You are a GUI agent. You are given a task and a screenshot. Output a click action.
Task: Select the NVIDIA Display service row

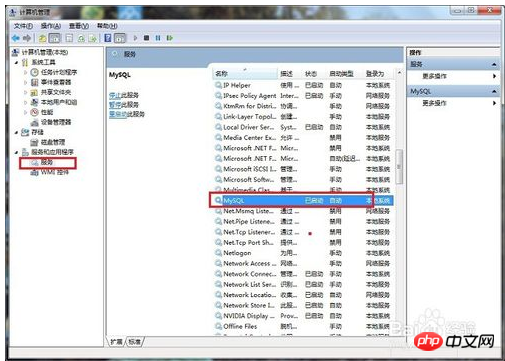(x=302, y=316)
